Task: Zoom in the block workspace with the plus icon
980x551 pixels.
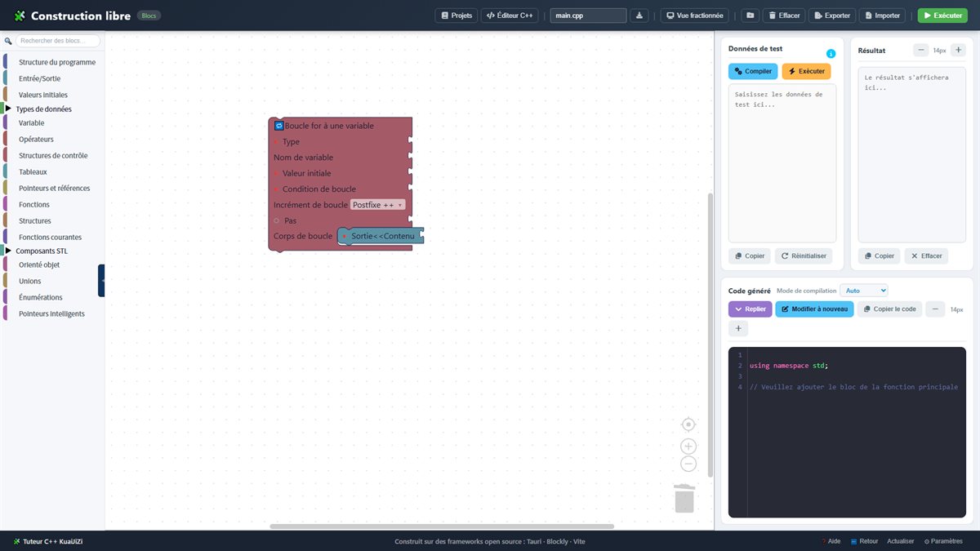Action: pos(688,447)
